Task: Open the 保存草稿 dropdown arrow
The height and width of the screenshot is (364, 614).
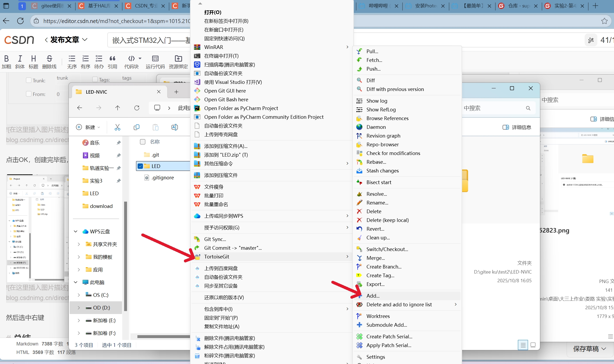Action: point(604,349)
